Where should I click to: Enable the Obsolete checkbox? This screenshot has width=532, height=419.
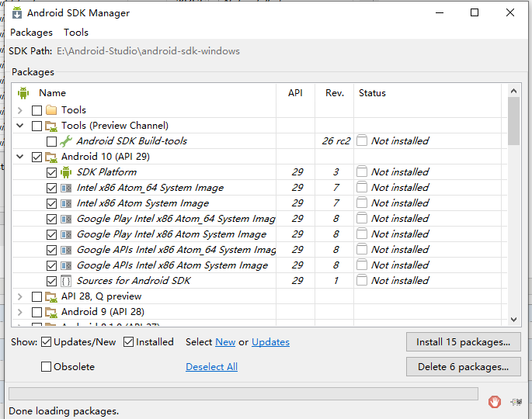pyautogui.click(x=46, y=367)
